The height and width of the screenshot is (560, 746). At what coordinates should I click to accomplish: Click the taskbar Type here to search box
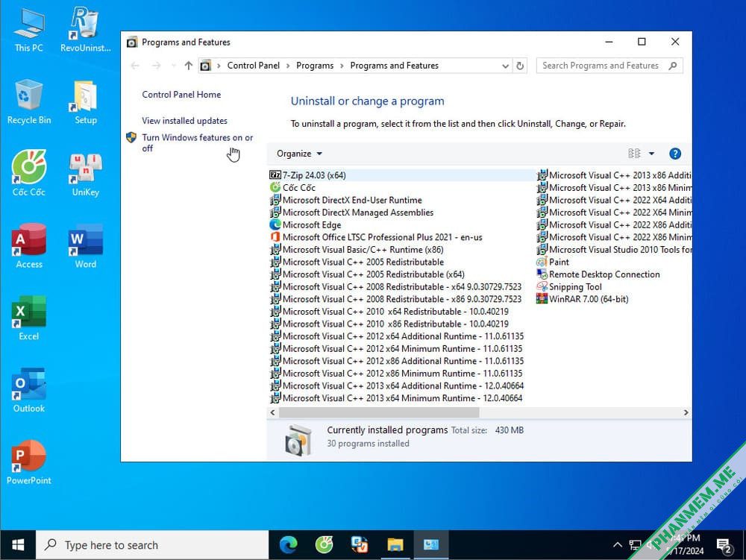tap(152, 545)
